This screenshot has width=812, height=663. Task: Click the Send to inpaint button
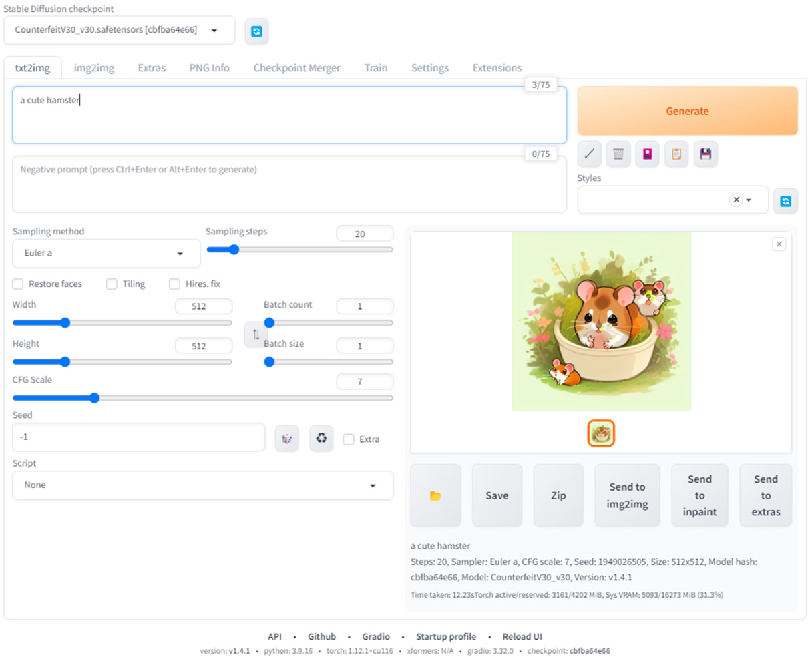coord(700,495)
